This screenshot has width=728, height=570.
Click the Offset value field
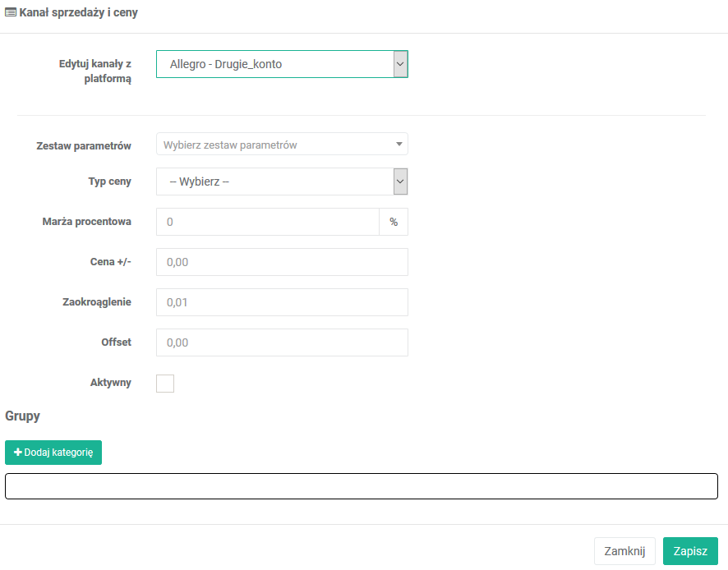click(x=281, y=342)
